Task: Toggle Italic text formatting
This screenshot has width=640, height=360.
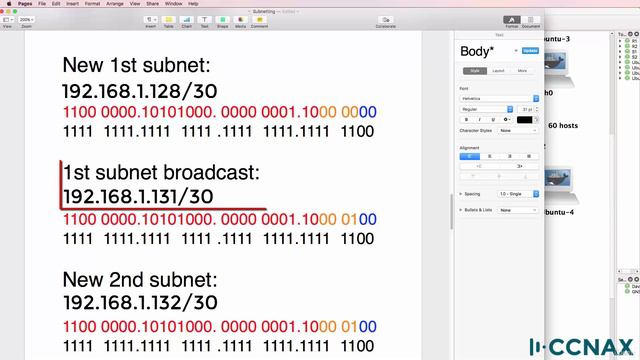Action: click(x=480, y=120)
